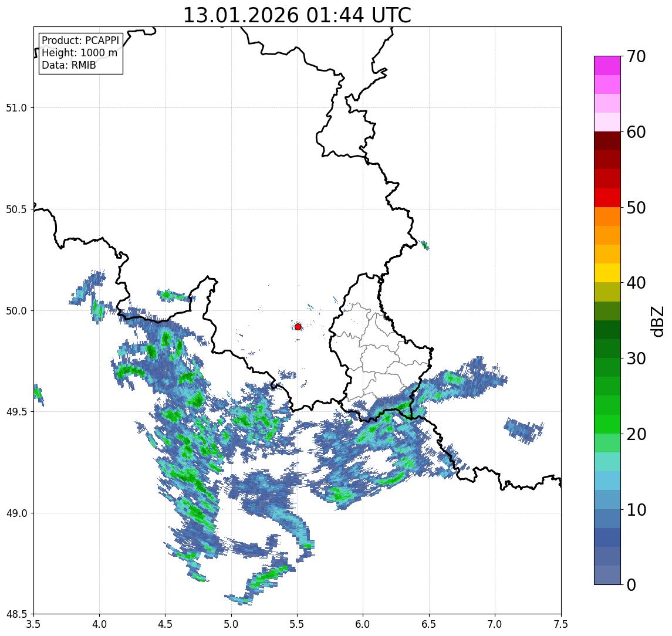
Task: Click the longitude axis label 3.5
Action: pyautogui.click(x=33, y=624)
